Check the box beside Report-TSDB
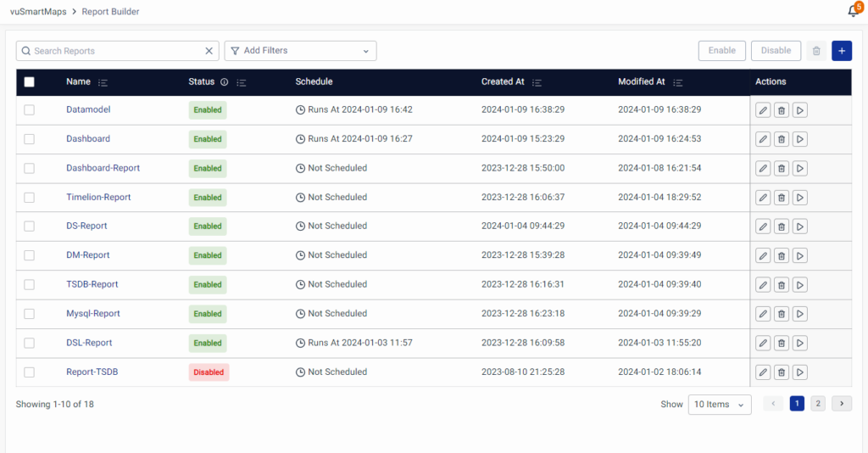This screenshot has height=453, width=868. [30, 372]
